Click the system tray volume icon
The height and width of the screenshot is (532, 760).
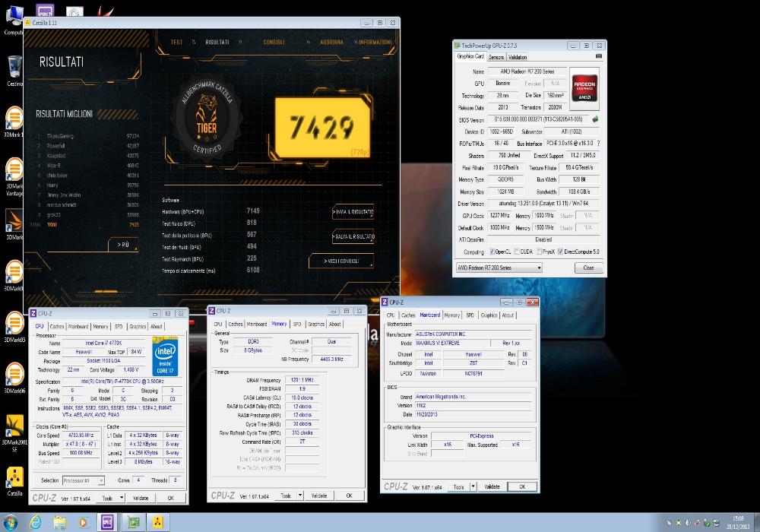click(687, 523)
